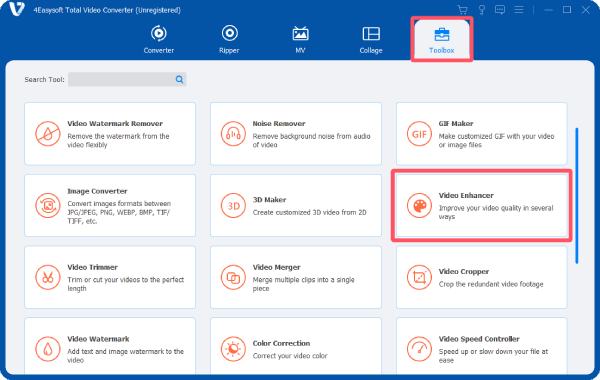Go to the Collage tab
Viewport: 600px width, 380px height.
click(x=371, y=39)
